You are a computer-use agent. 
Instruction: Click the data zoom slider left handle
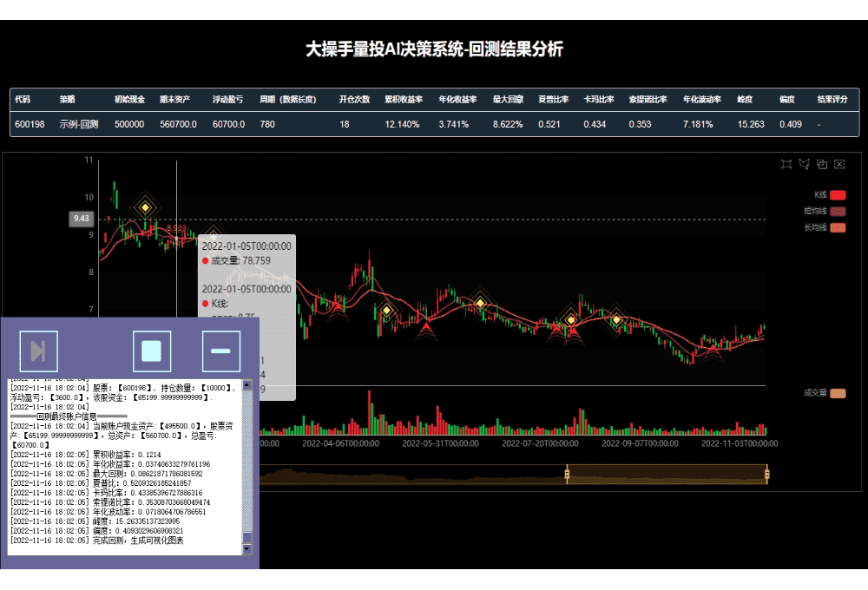click(567, 474)
